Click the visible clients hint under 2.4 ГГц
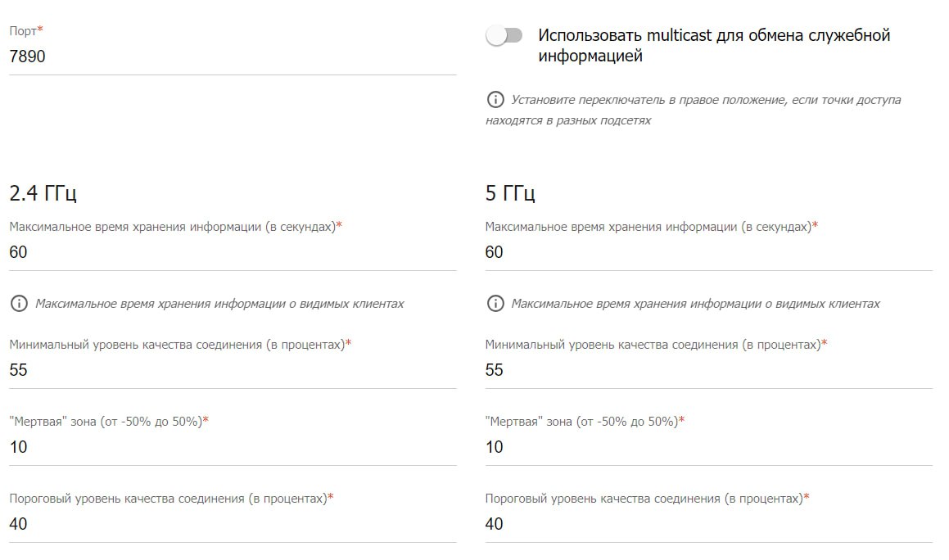The height and width of the screenshot is (560, 949). click(x=219, y=304)
